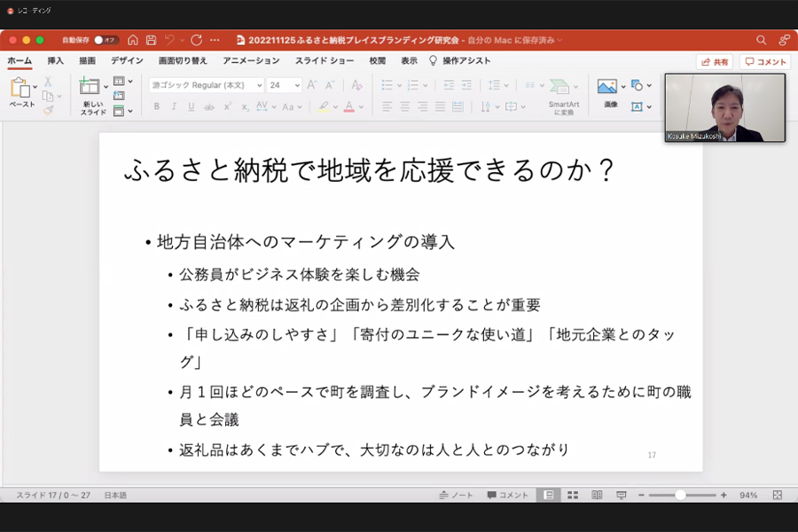Screen dimensions: 798x532
Task: Click the Home icon in title bar
Action: tap(133, 40)
